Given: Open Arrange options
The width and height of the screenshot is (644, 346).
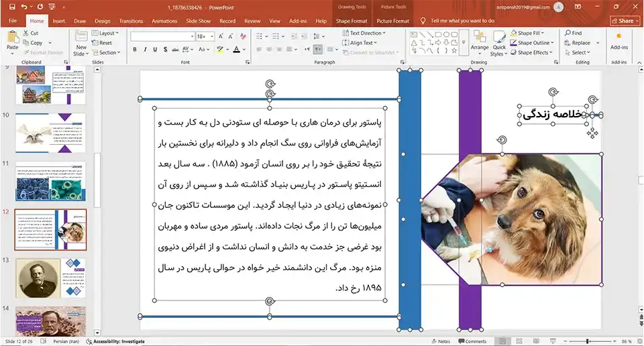Looking at the screenshot, I should pos(479,42).
